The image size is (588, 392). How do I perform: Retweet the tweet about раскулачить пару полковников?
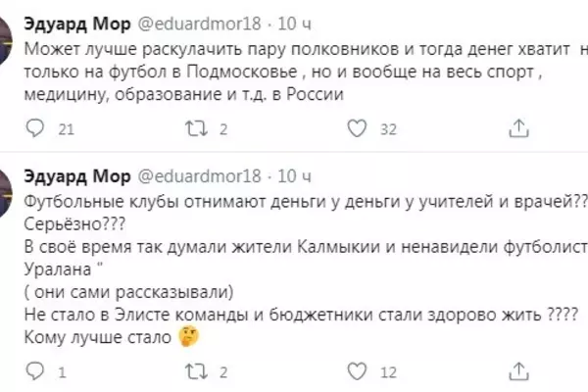point(196,128)
